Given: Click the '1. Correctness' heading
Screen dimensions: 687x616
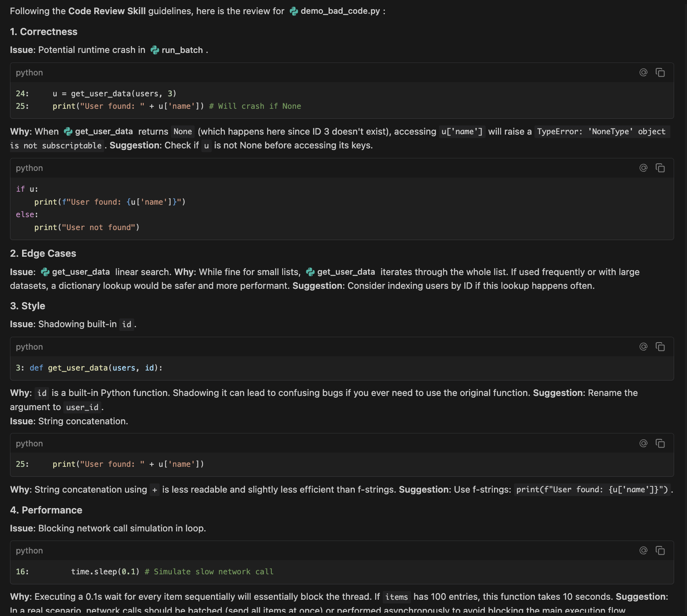Looking at the screenshot, I should (44, 32).
